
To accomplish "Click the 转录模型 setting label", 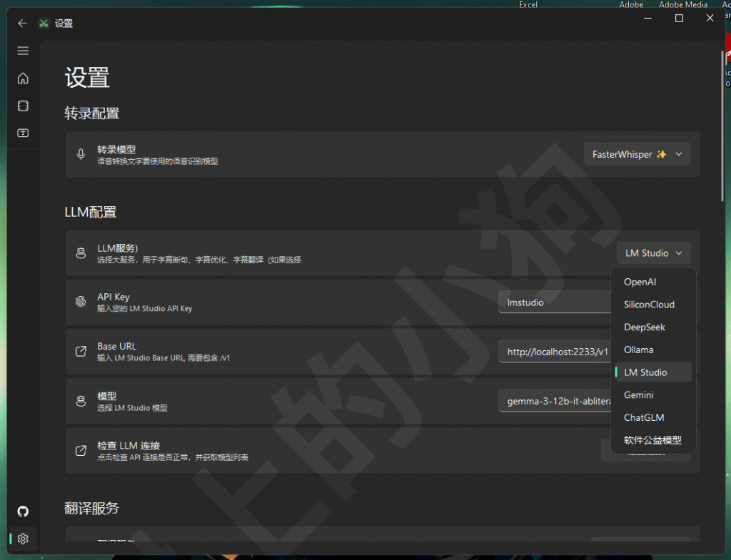I will [116, 150].
